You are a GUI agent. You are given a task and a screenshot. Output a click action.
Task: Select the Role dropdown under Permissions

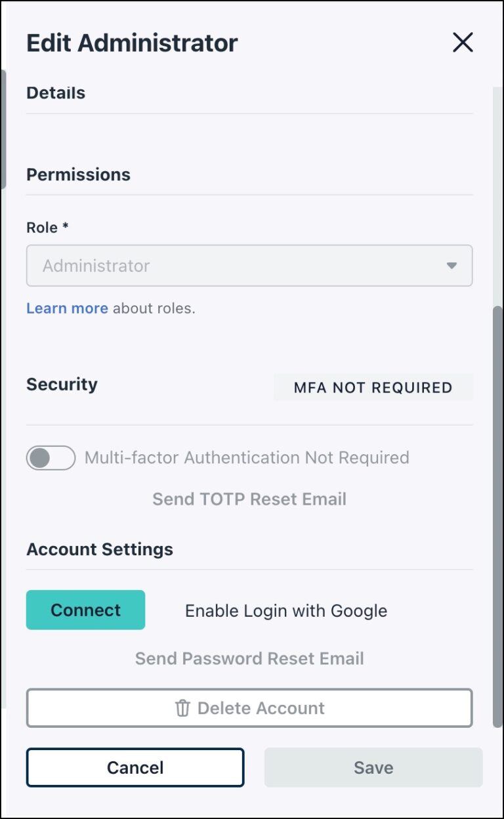pyautogui.click(x=249, y=265)
